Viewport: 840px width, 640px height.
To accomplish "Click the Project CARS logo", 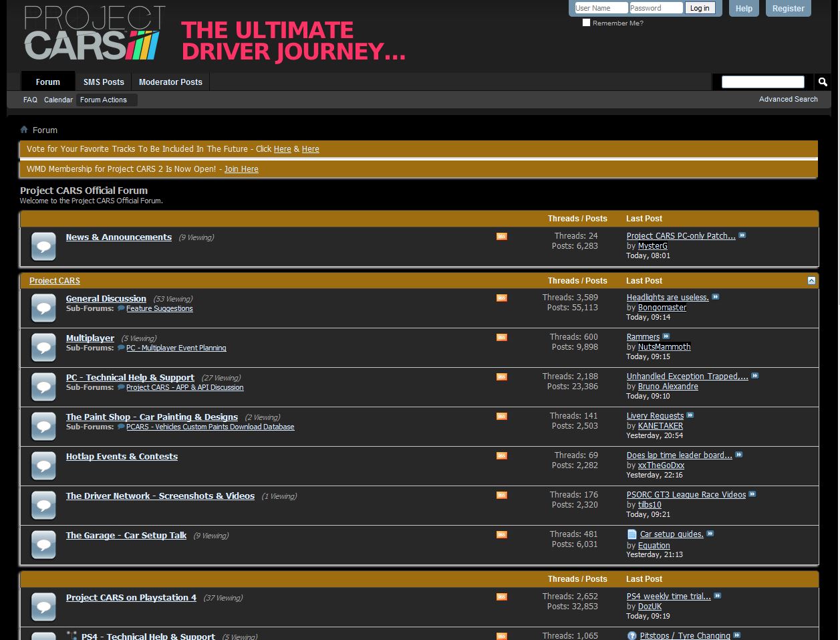I will (x=94, y=33).
